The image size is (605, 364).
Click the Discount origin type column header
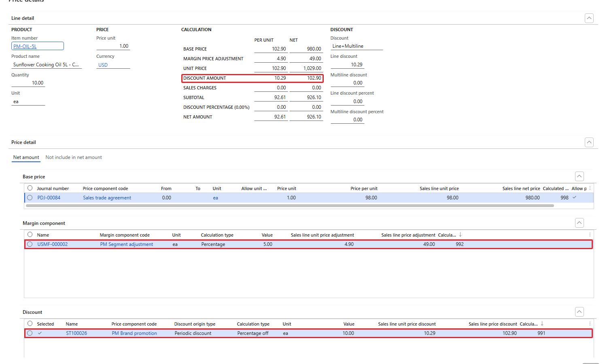click(195, 324)
